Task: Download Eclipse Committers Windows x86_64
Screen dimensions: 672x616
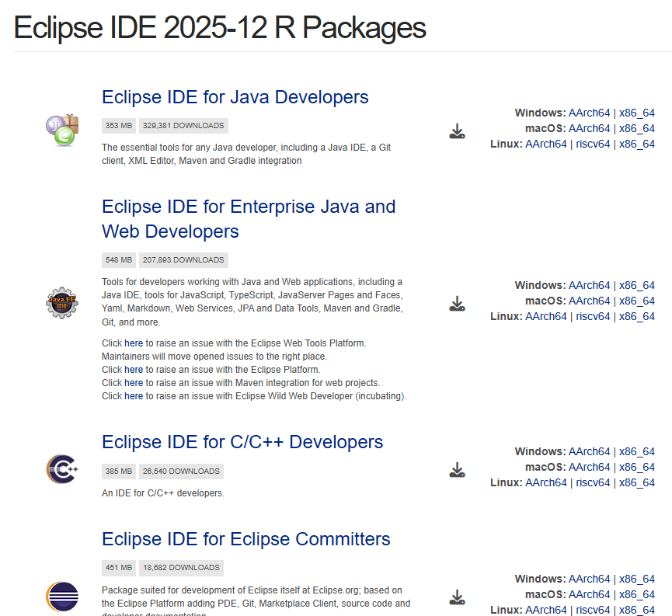Action: coord(637,579)
